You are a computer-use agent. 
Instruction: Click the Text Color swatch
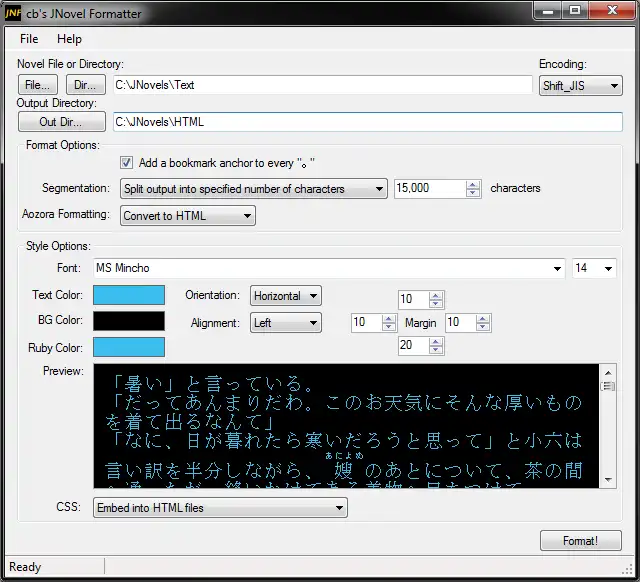pos(129,295)
